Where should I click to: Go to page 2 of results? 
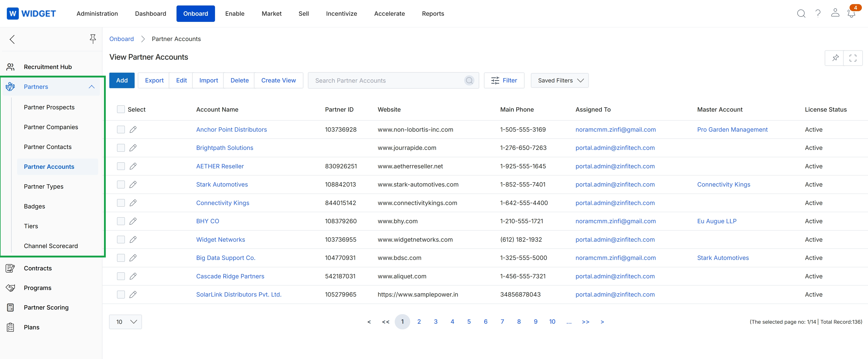coord(419,322)
